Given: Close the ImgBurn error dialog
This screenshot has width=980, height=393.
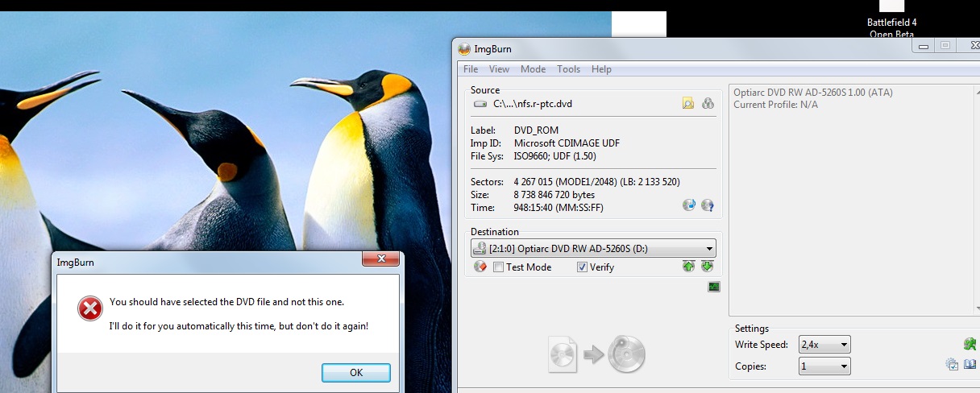Looking at the screenshot, I should 380,259.
